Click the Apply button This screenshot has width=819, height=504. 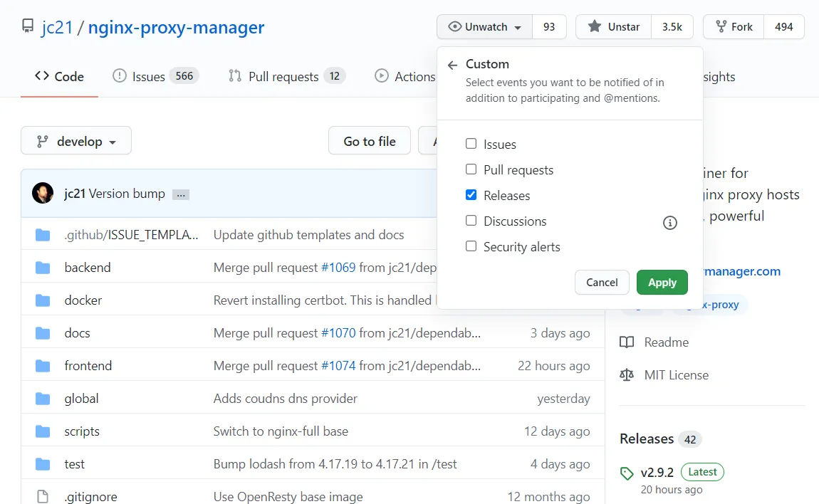click(x=662, y=283)
